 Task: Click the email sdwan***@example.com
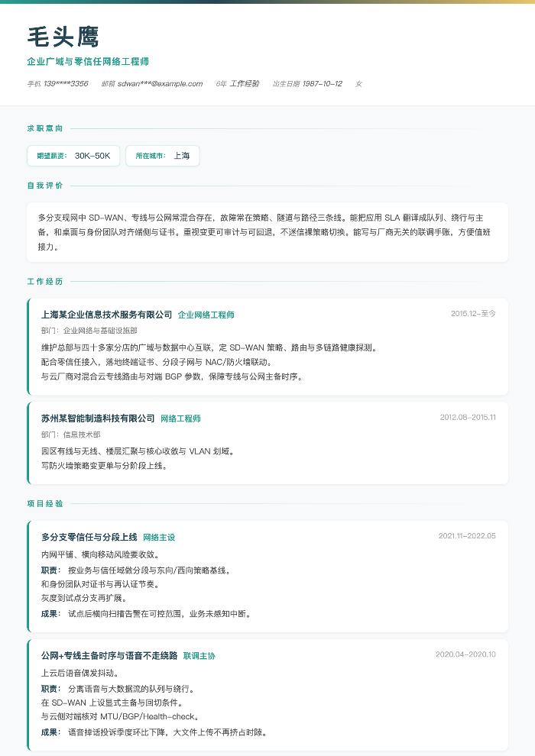pyautogui.click(x=160, y=84)
